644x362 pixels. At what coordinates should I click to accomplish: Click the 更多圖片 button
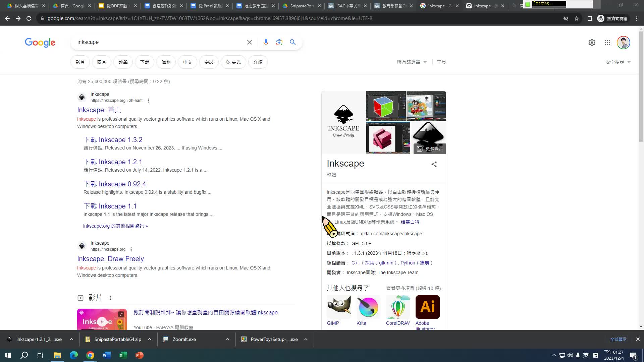430,148
